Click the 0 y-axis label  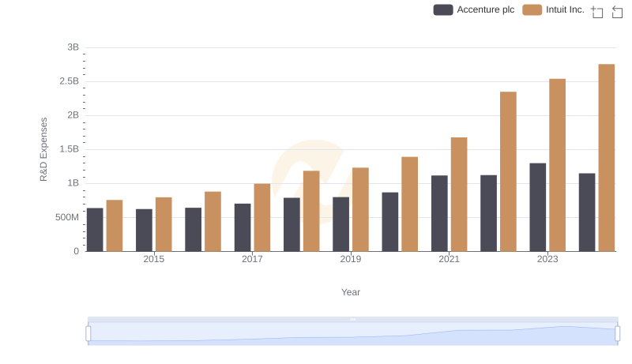pos(76,251)
